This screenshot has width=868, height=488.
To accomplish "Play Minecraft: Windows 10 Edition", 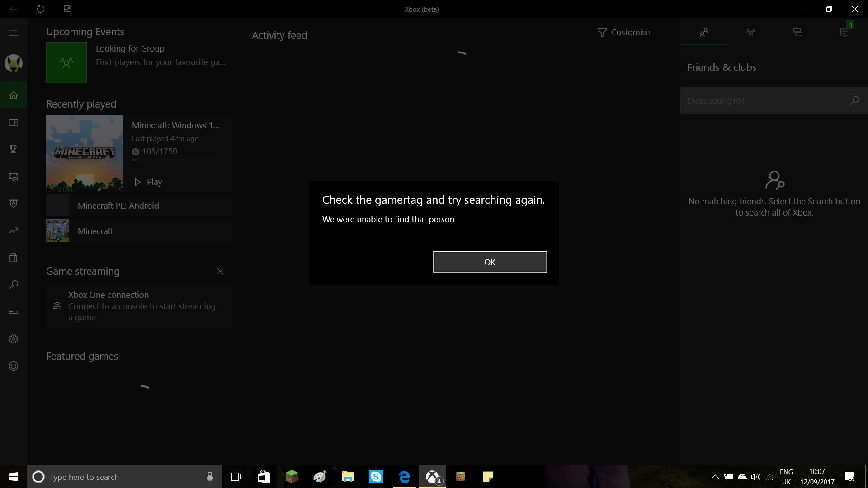I will tap(148, 182).
